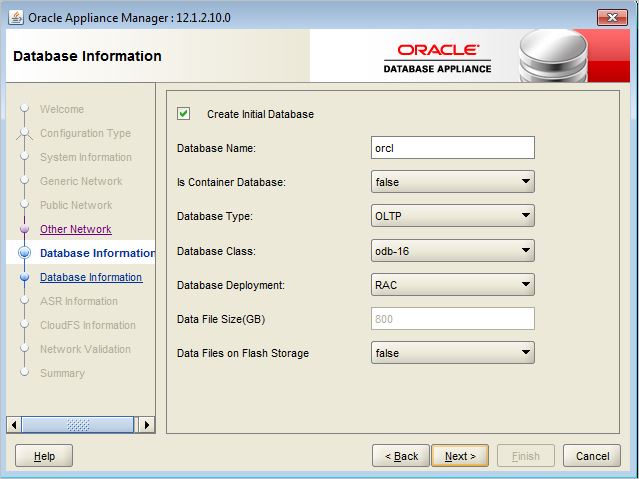Select the bold Database Information current step

click(97, 253)
